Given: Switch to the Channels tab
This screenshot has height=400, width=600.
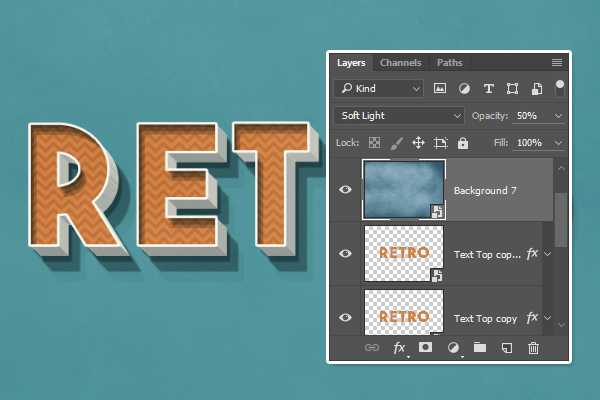Looking at the screenshot, I should (x=400, y=63).
